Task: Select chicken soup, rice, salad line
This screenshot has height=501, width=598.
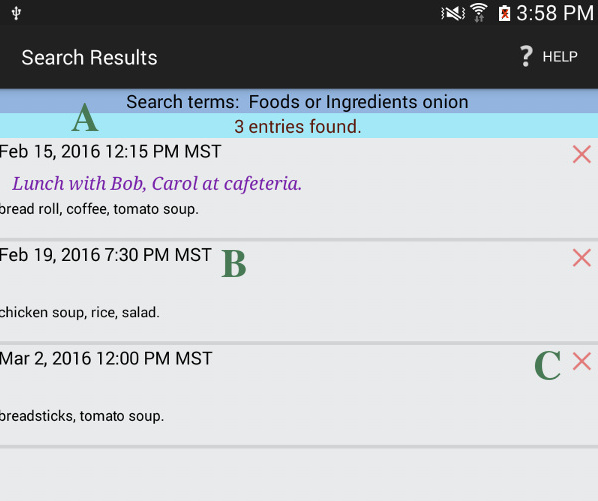Action: (x=79, y=313)
